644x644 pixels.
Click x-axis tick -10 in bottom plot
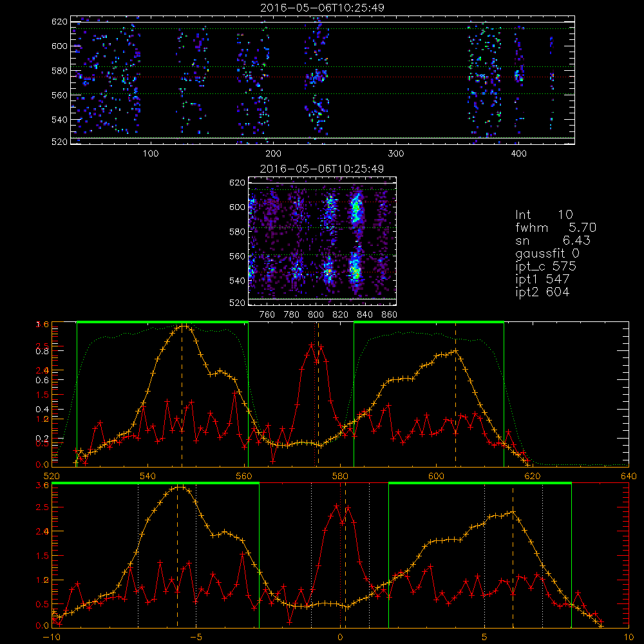click(52, 638)
